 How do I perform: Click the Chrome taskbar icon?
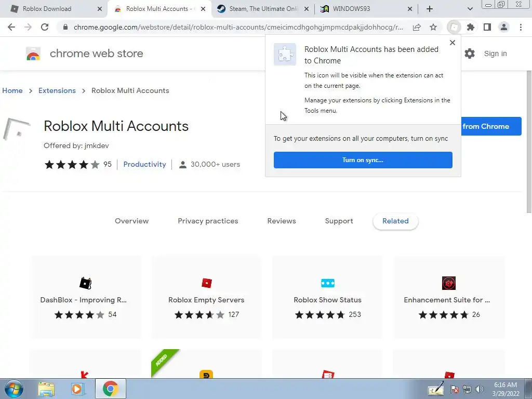[111, 389]
